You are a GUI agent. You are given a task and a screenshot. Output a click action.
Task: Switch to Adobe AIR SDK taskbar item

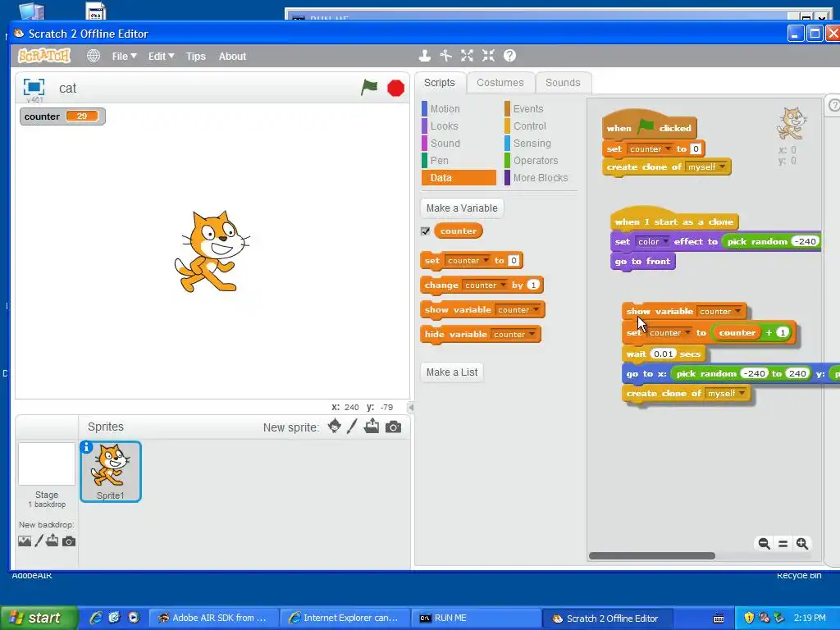tap(212, 618)
